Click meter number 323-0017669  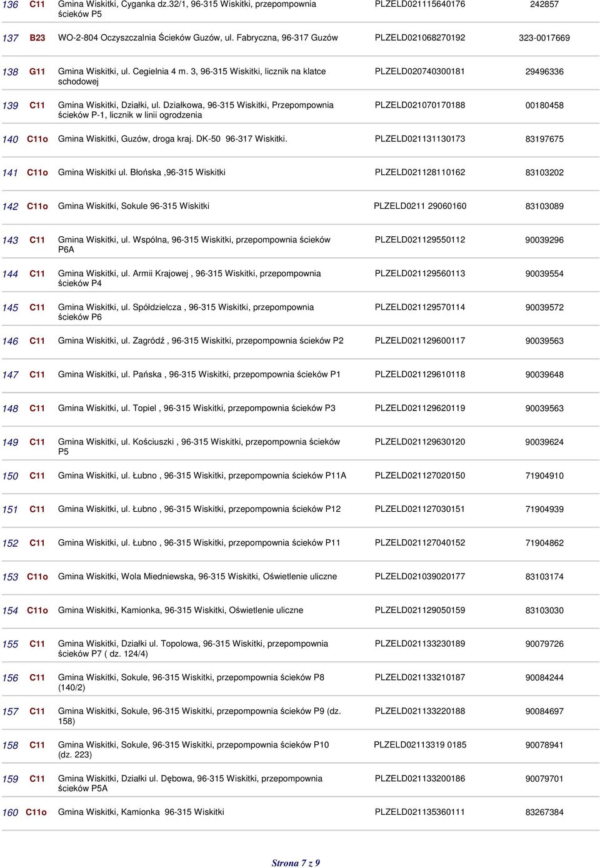point(544,38)
